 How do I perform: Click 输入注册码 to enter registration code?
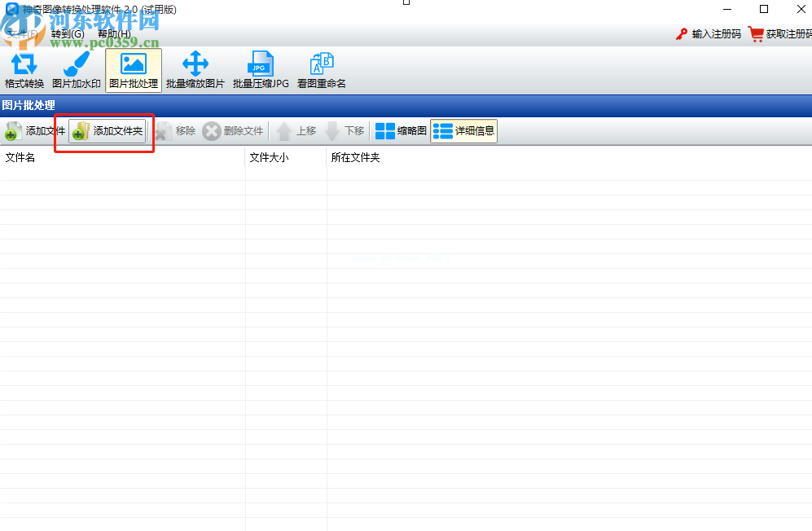(708, 34)
